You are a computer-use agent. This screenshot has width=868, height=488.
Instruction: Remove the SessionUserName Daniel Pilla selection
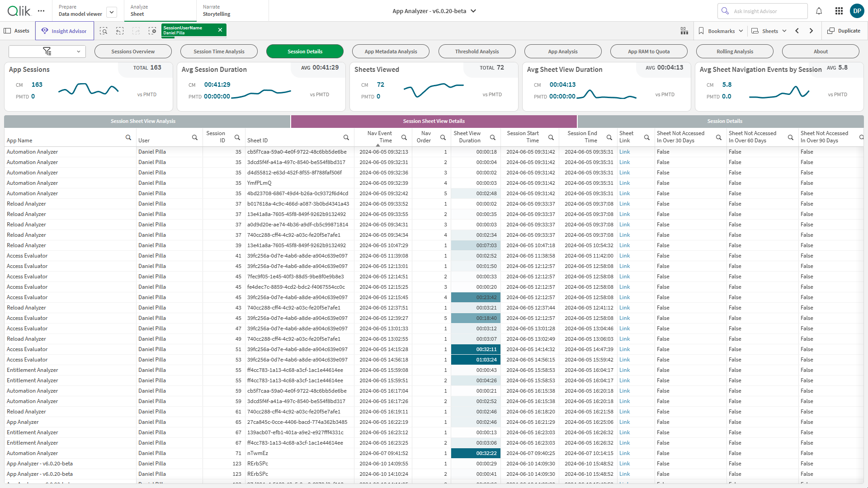point(220,30)
